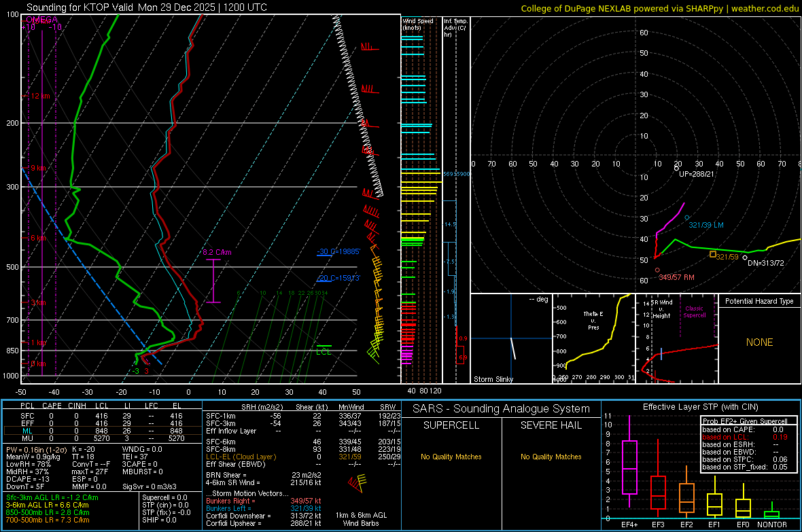Click the green LCL label on skew-T

[324, 352]
